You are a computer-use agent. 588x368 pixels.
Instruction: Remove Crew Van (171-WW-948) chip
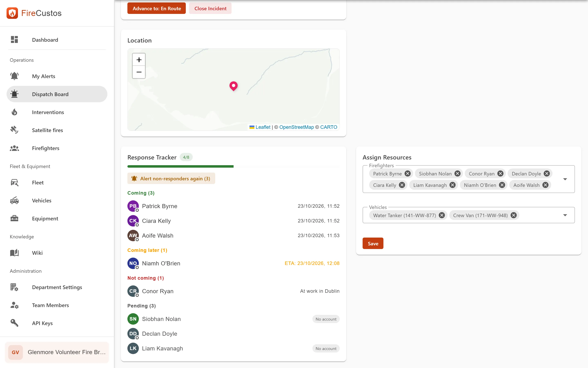(x=513, y=215)
